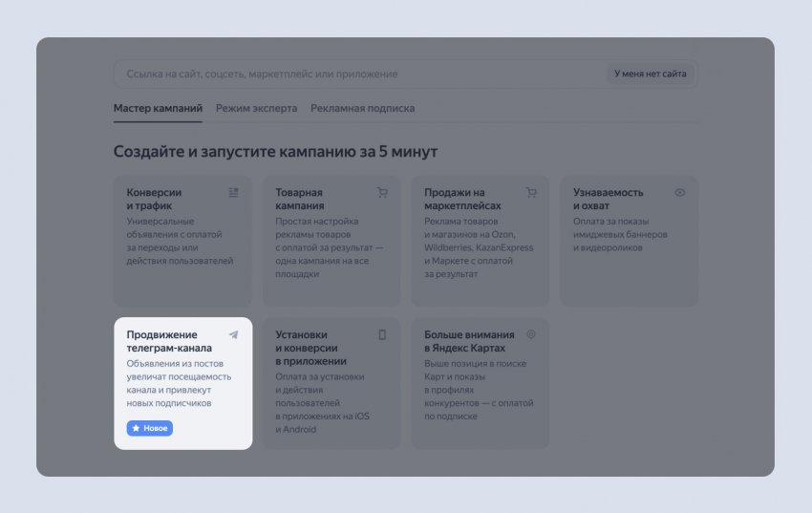Open the Рекламная подписка tab

362,109
